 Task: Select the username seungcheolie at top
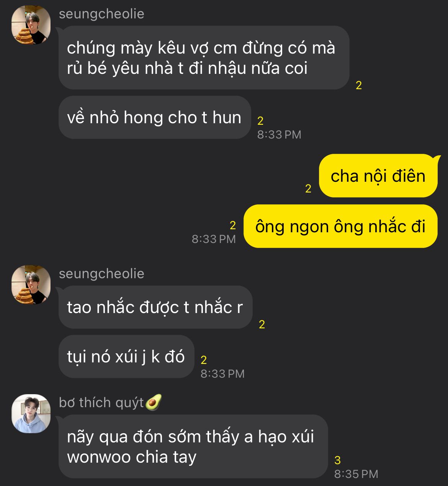tap(101, 14)
